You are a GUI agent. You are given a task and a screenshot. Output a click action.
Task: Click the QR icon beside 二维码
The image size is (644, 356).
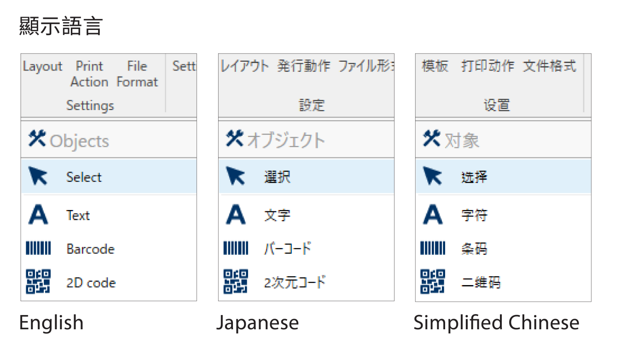tap(433, 282)
